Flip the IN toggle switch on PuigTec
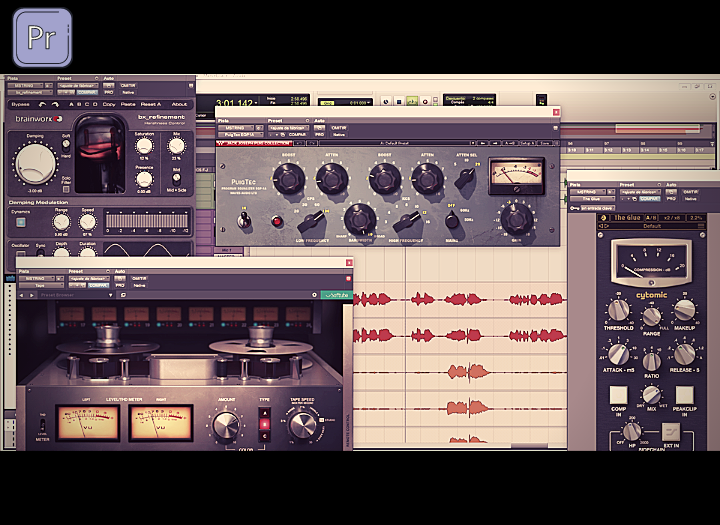The height and width of the screenshot is (525, 720). (244, 219)
